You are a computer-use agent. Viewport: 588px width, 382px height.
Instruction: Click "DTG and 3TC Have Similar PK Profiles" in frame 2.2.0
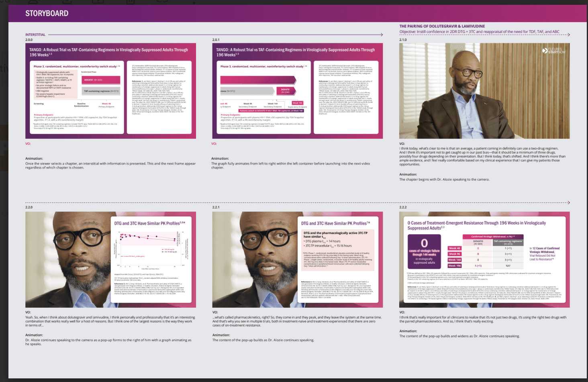[x=149, y=224]
